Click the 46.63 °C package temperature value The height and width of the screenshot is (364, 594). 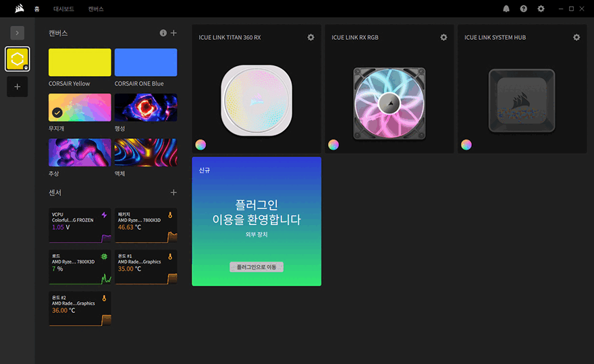(x=130, y=227)
